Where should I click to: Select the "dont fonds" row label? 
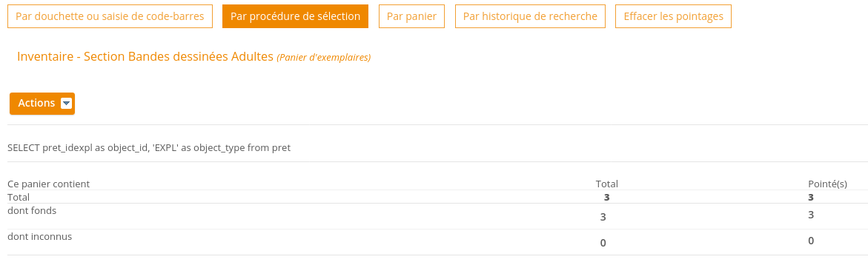pos(32,210)
